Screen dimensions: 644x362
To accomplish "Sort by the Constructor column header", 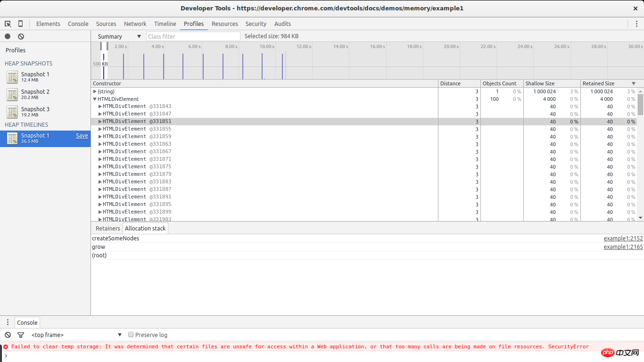I will [x=264, y=83].
